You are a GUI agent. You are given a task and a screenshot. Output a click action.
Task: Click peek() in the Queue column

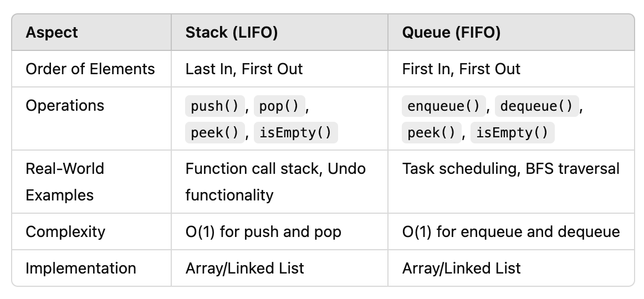click(x=431, y=133)
